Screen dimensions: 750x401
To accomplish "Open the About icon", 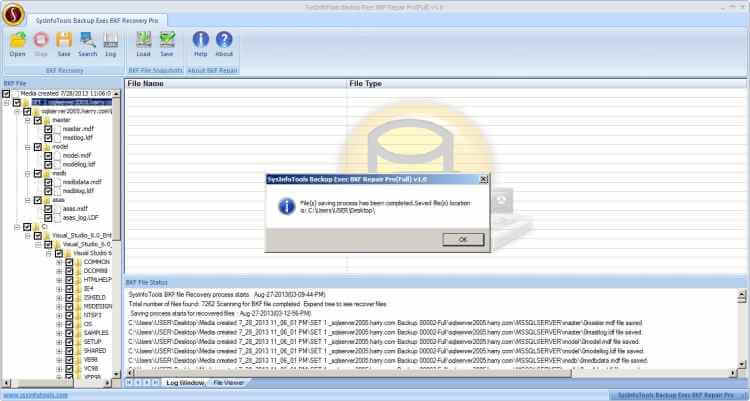I will [224, 40].
